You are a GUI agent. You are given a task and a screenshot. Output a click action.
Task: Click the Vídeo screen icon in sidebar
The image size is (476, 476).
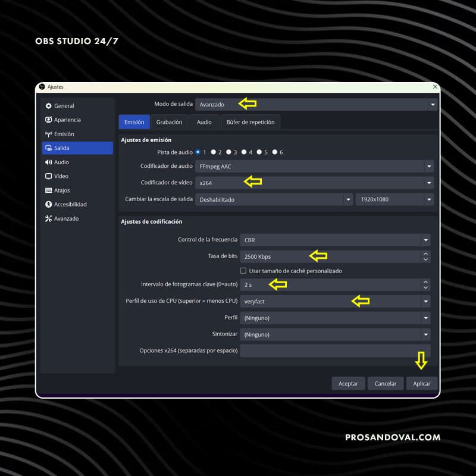tap(48, 176)
